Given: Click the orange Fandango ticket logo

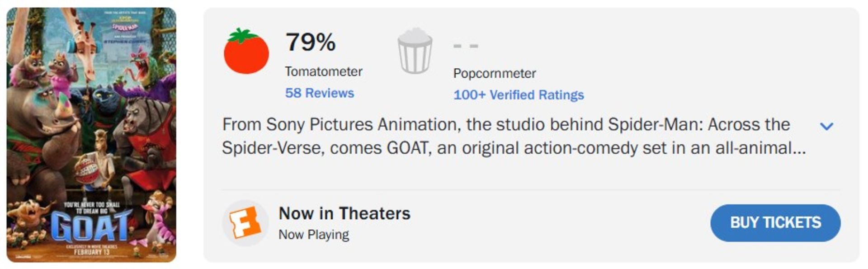Looking at the screenshot, I should 245,222.
